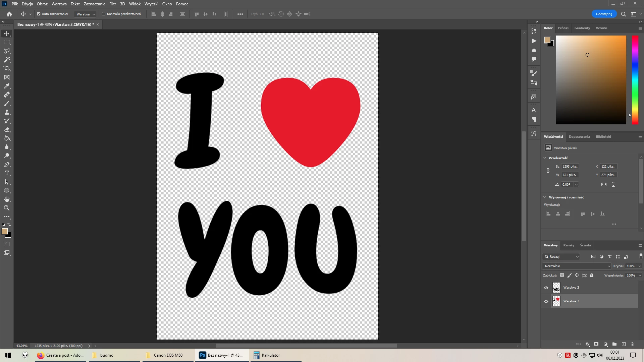This screenshot has width=644, height=362.
Task: Collapse the Przekształć section
Action: [x=545, y=158]
